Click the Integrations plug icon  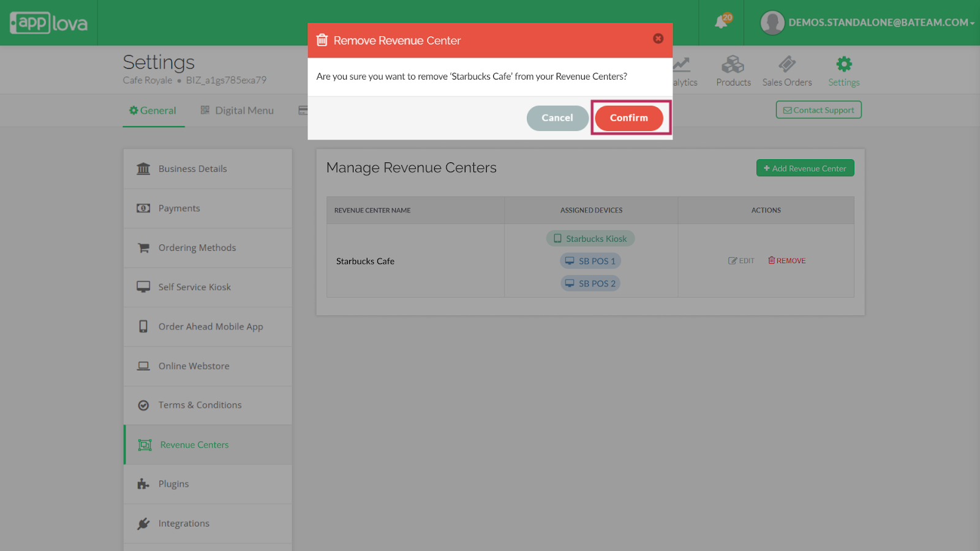point(143,523)
